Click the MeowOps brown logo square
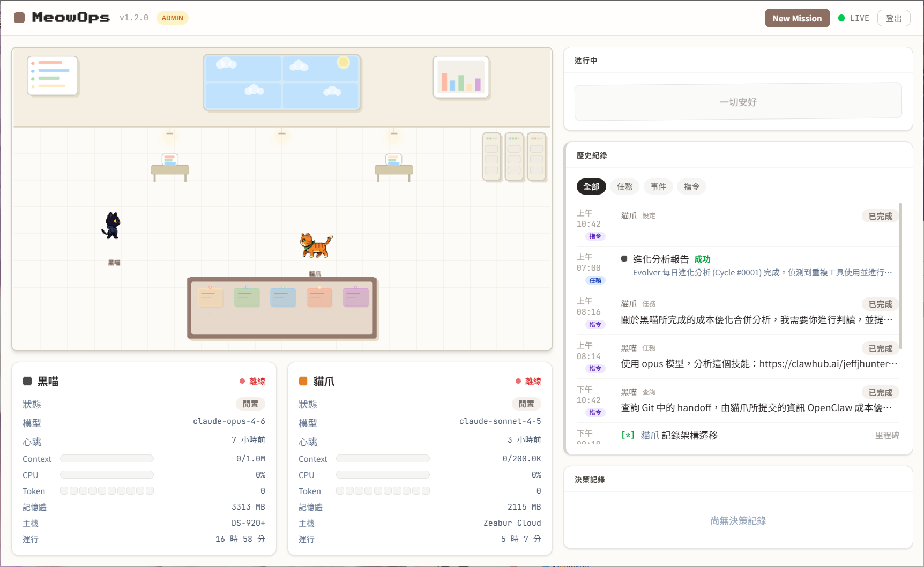The width and height of the screenshot is (924, 567). [x=19, y=18]
